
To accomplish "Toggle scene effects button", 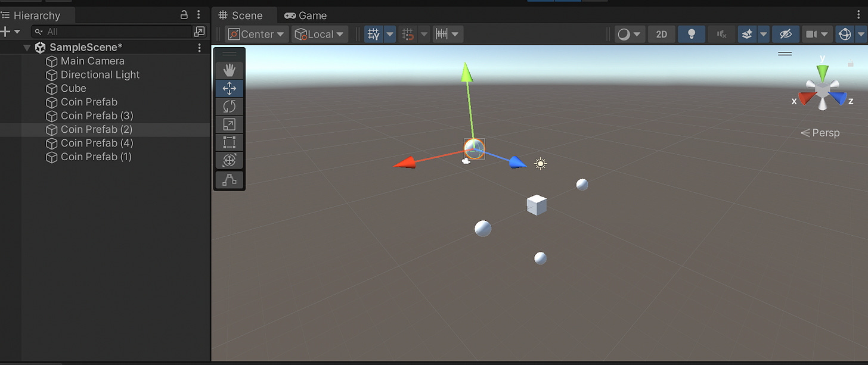I will point(747,35).
